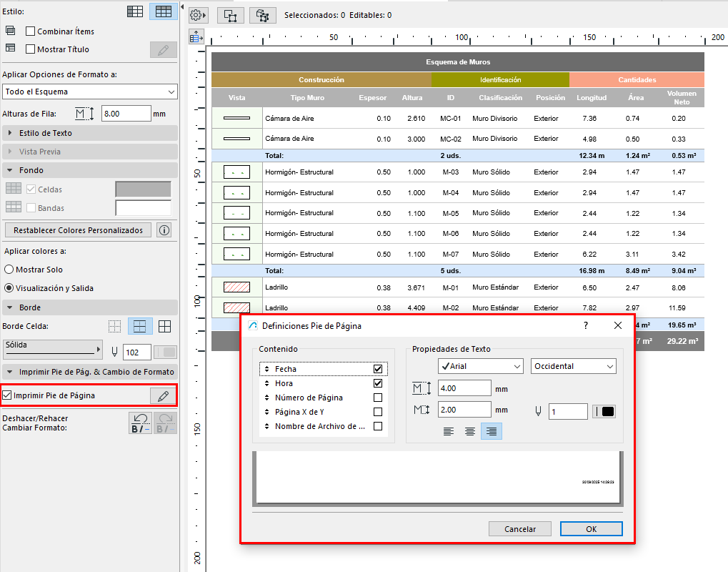
Task: Choose the full grid cell border icon
Action: pos(164,327)
